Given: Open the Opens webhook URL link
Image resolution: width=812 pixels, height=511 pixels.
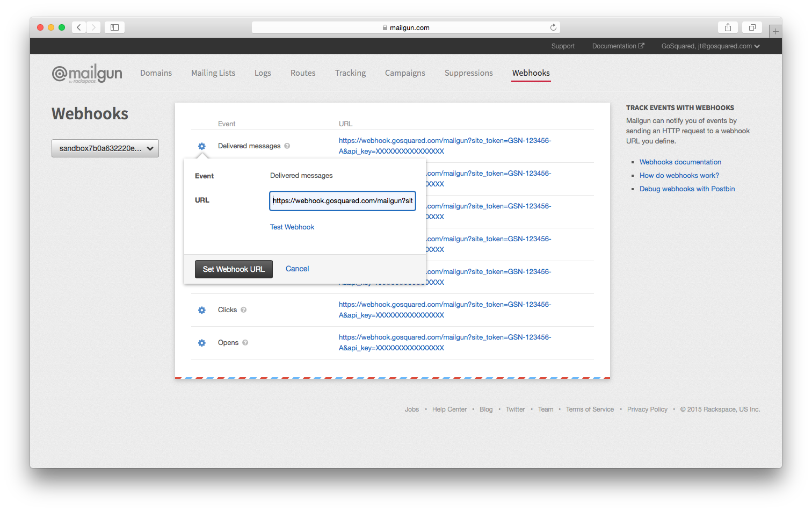Looking at the screenshot, I should point(445,342).
